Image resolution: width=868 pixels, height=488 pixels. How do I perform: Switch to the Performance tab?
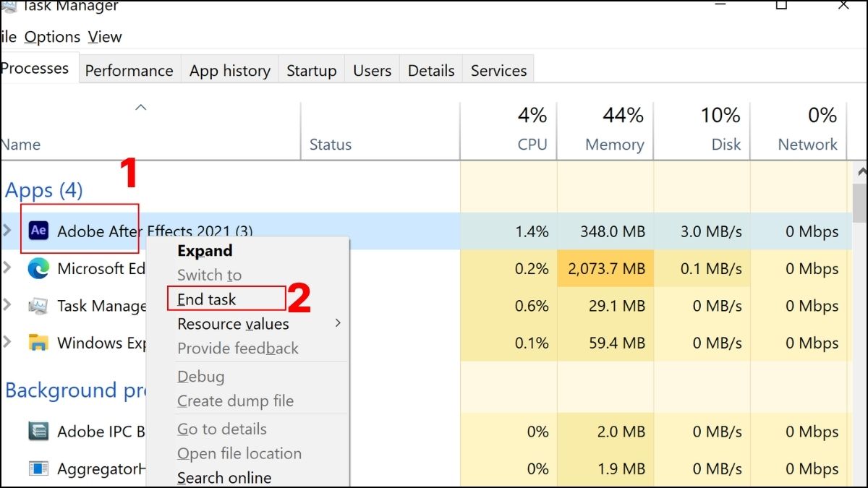click(x=129, y=71)
